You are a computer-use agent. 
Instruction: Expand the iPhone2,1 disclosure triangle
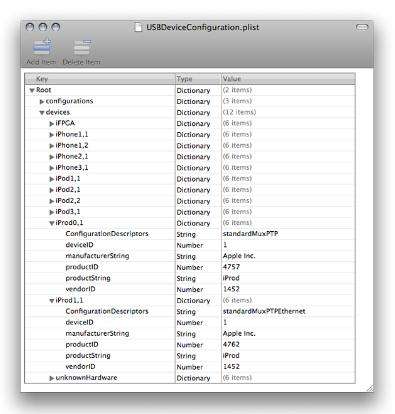click(x=52, y=157)
